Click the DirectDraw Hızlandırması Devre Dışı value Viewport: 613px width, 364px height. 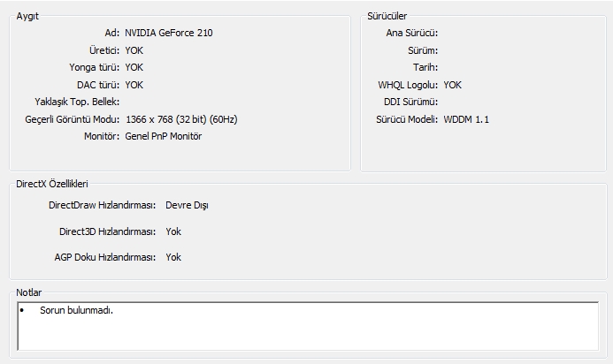coord(187,205)
